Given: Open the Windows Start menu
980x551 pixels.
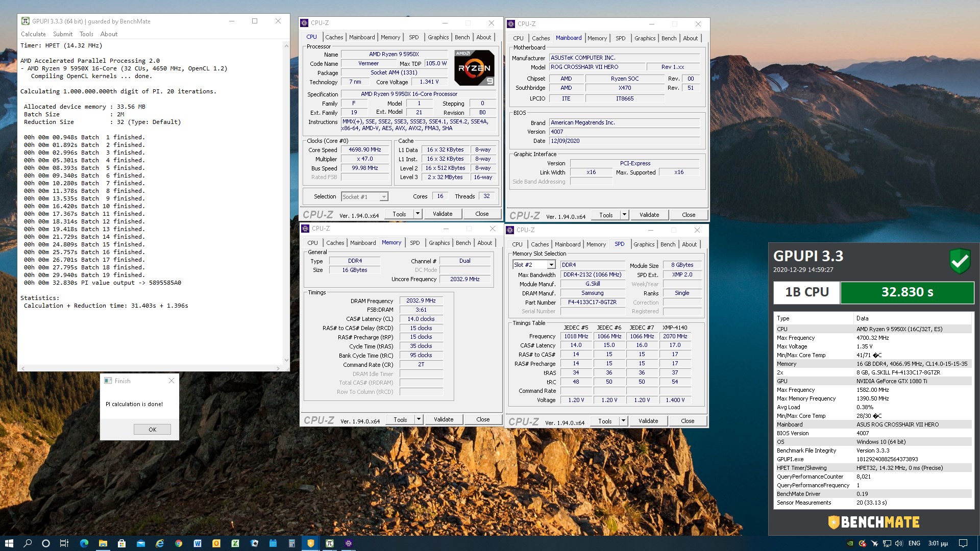Looking at the screenshot, I should click(x=9, y=543).
